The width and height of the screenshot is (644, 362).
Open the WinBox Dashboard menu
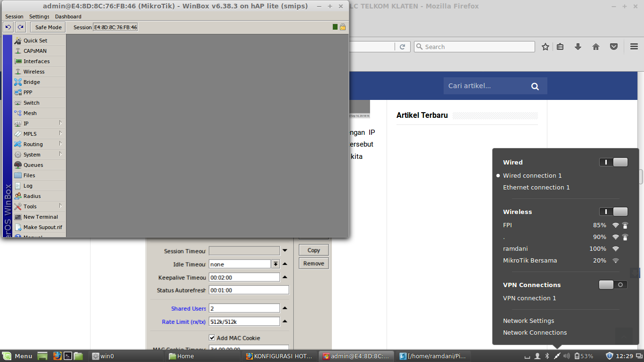(68, 16)
